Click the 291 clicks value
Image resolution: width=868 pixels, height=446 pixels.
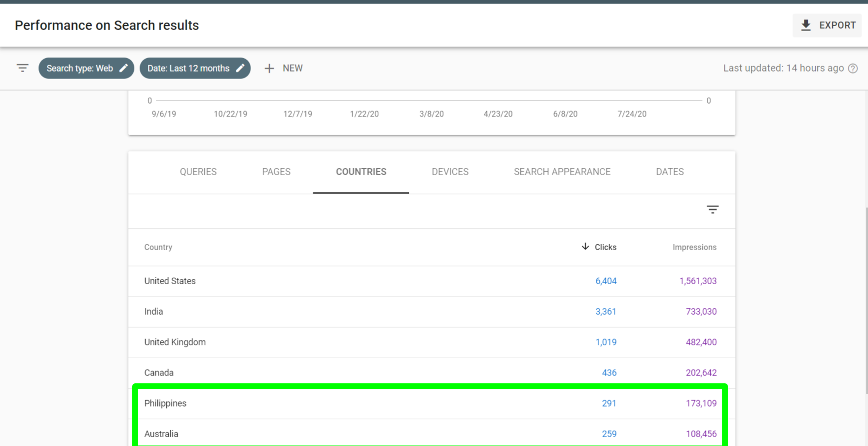point(609,404)
